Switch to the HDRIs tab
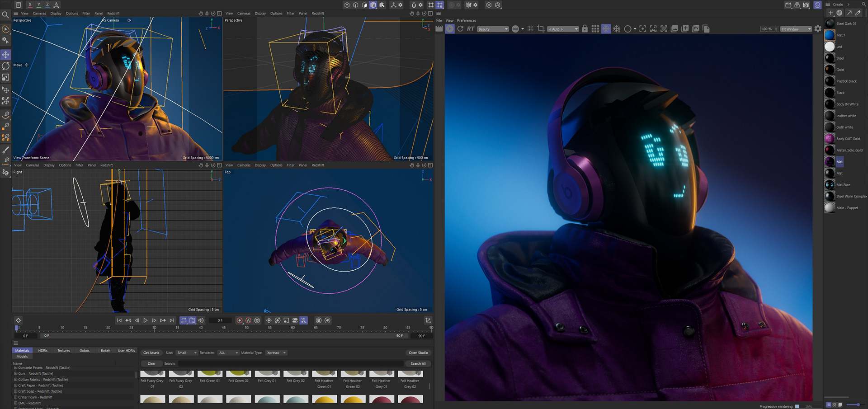Image resolution: width=868 pixels, height=409 pixels. (x=43, y=351)
